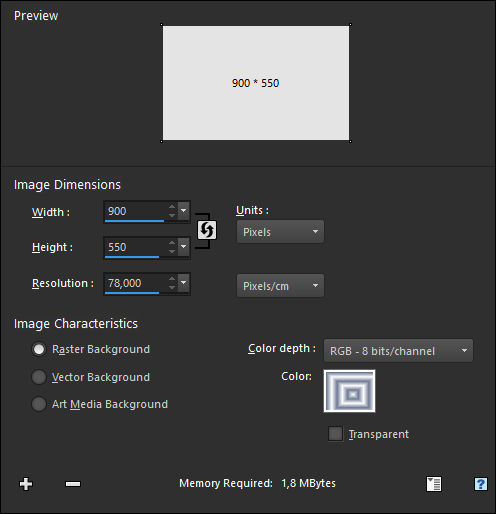496x514 pixels.
Task: Select the Art Media Background option
Action: [x=39, y=404]
